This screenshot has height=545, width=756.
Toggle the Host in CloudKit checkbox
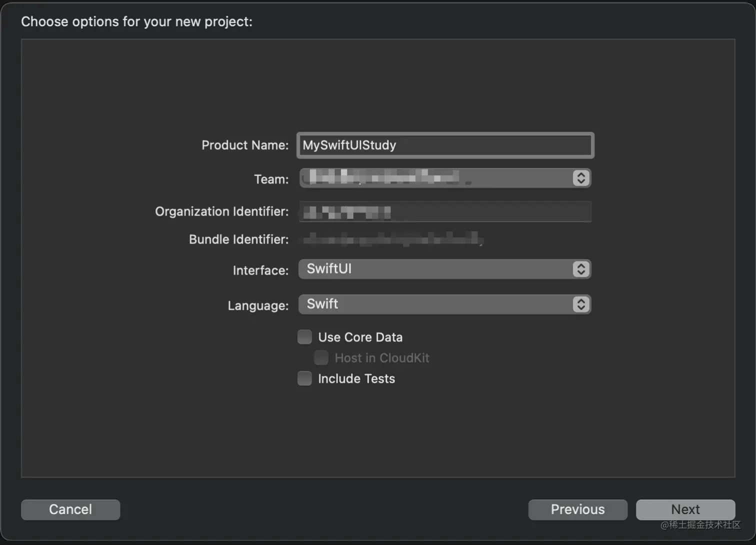(321, 358)
